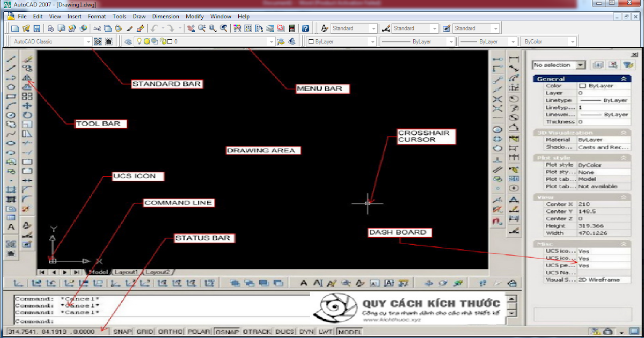Image resolution: width=644 pixels, height=338 pixels.
Task: Launch the QuickCalc calculator icon
Action: (290, 28)
